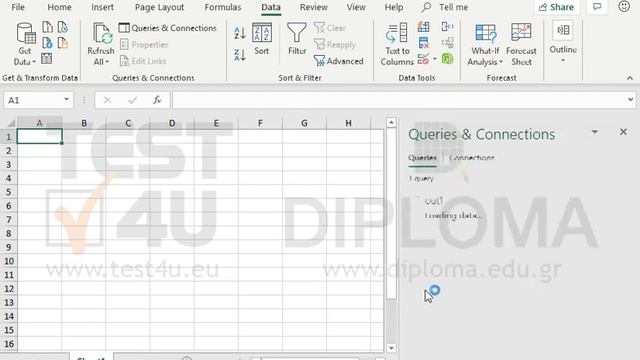Collapse the ribbon with the chevron
Image resolution: width=640 pixels, height=360 pixels.
tap(630, 78)
